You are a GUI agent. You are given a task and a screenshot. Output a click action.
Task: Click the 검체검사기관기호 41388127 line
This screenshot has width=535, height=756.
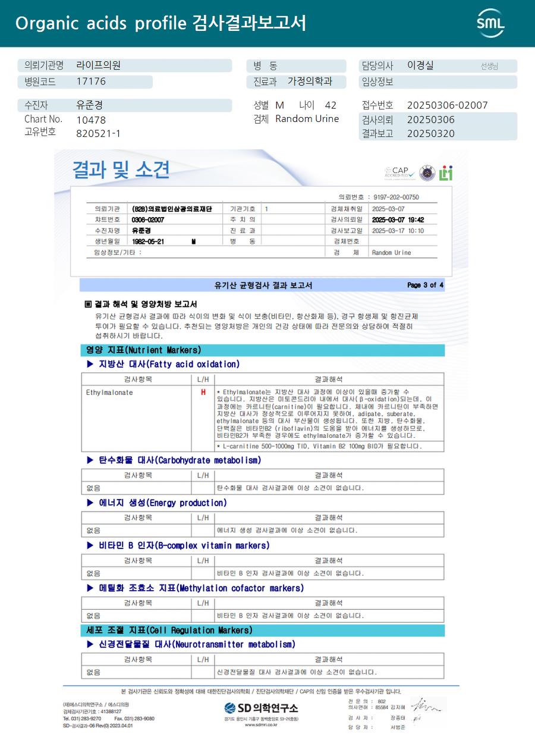pyautogui.click(x=92, y=711)
